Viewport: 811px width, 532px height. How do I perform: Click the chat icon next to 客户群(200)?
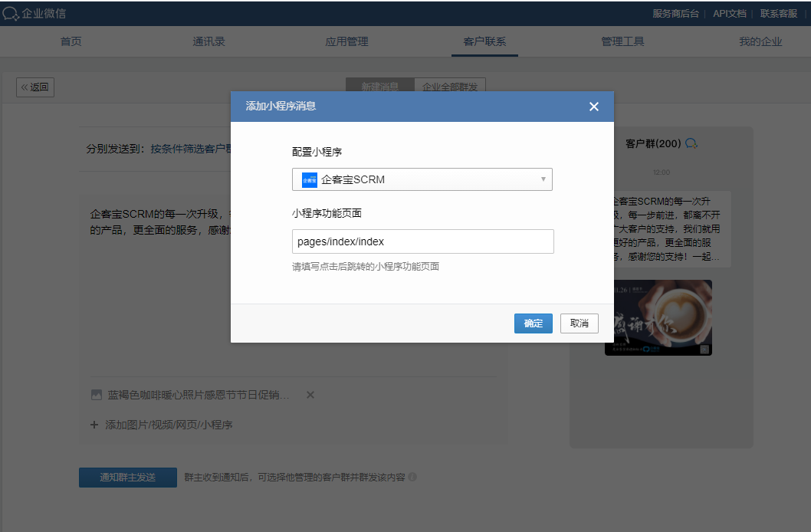[x=691, y=143]
